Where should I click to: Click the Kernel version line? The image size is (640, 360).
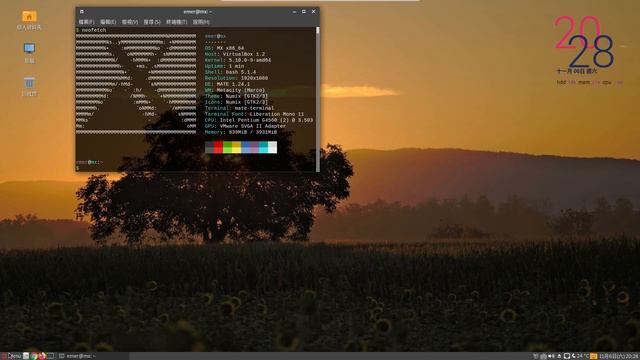click(238, 60)
